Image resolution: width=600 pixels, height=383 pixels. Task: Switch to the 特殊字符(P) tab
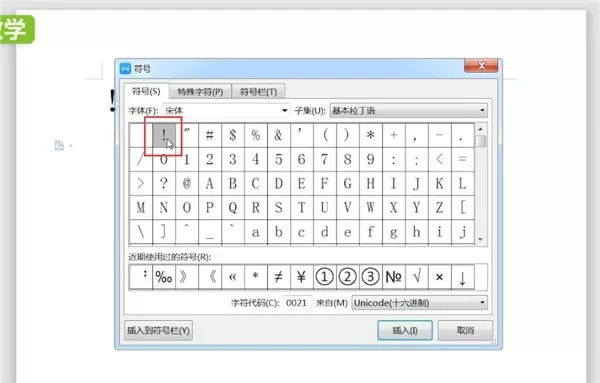tap(200, 92)
